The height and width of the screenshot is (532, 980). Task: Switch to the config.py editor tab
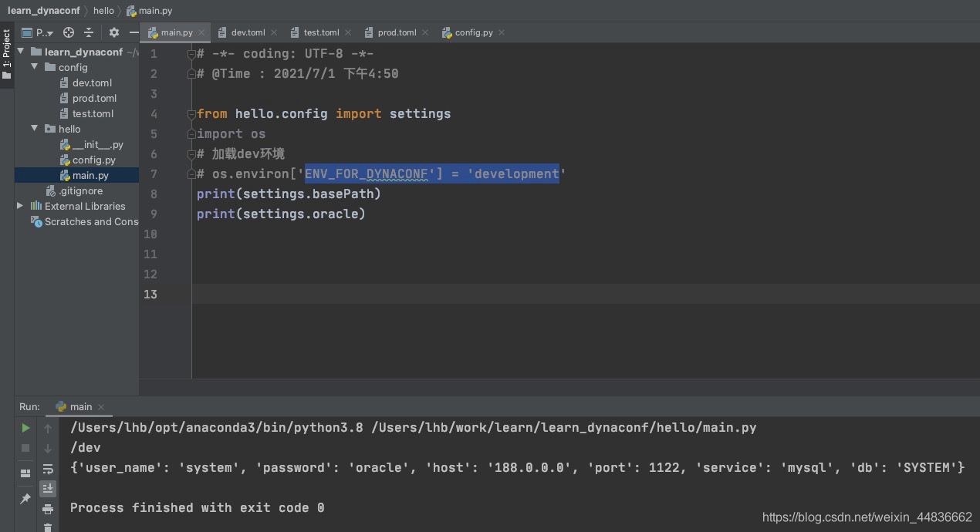473,32
